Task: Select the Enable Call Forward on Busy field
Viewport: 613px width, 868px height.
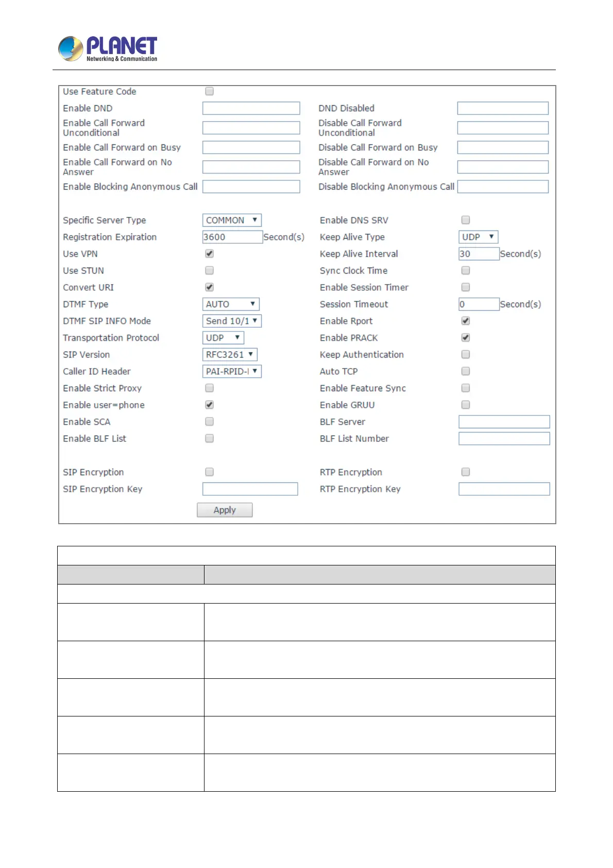Action: tap(251, 147)
